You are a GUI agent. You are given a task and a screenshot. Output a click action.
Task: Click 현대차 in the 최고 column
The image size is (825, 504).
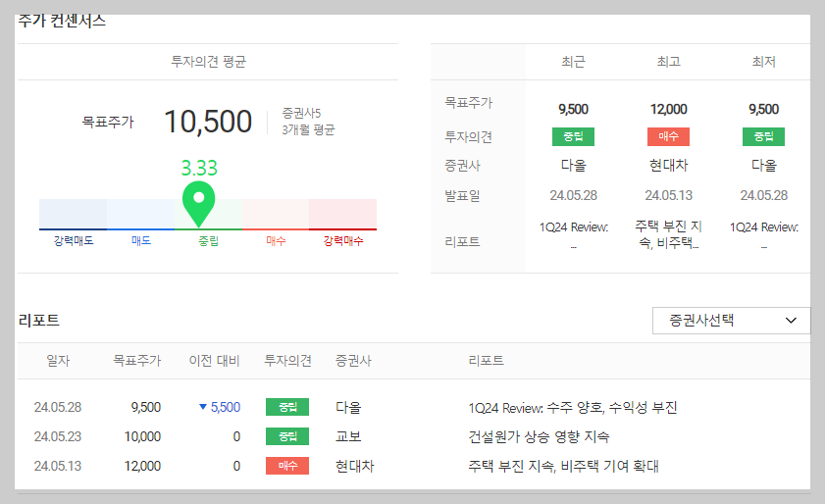[x=669, y=166]
